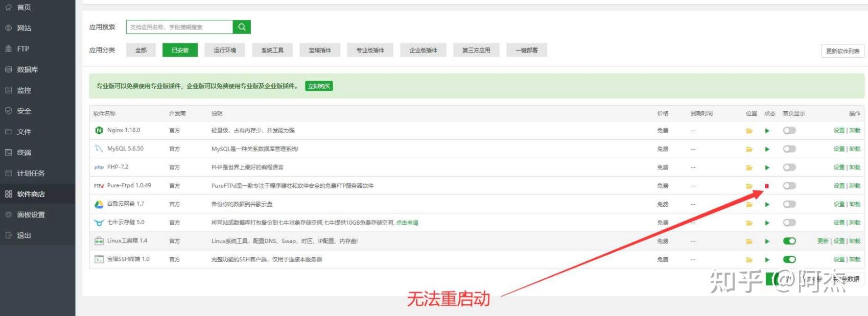Select the 一键部署 category tab

coord(527,50)
